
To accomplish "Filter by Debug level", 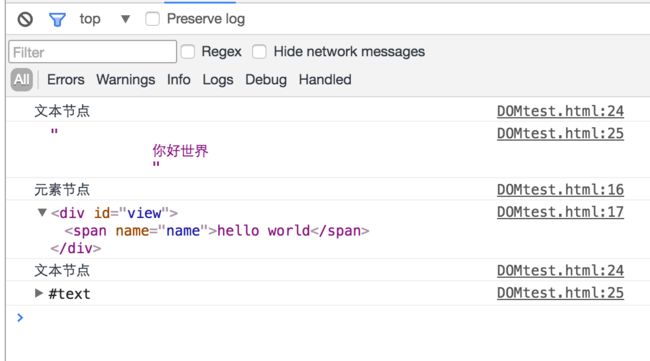I will pyautogui.click(x=266, y=80).
